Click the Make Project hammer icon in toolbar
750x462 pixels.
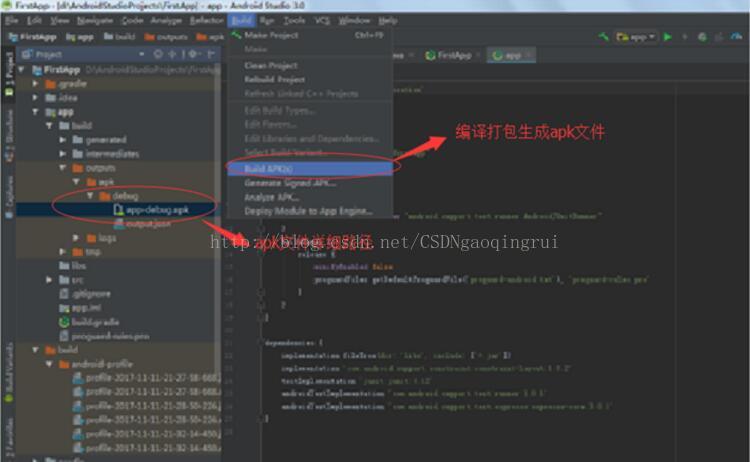coord(603,36)
